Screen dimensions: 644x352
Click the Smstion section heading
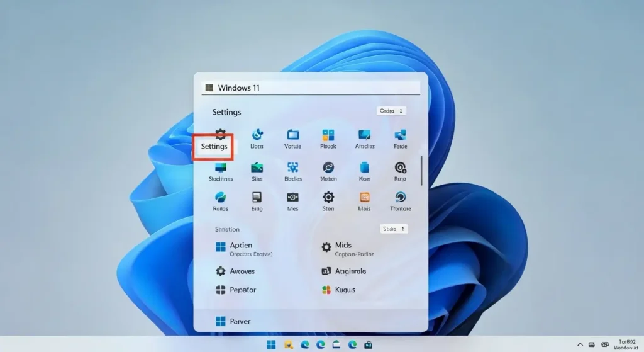click(x=227, y=229)
